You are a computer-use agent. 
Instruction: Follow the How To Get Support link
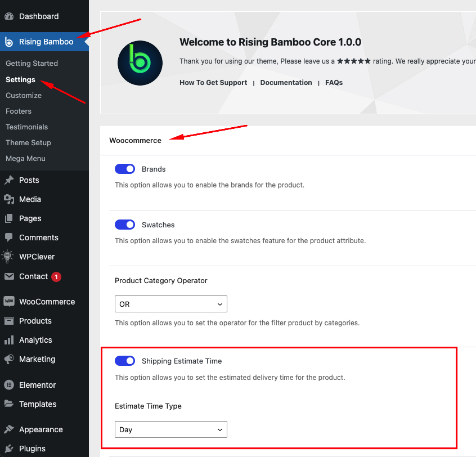tap(213, 83)
